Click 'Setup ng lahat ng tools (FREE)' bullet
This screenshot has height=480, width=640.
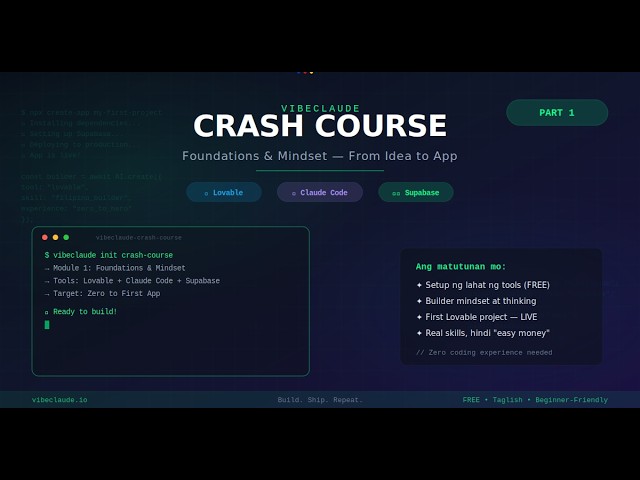pyautogui.click(x=483, y=285)
